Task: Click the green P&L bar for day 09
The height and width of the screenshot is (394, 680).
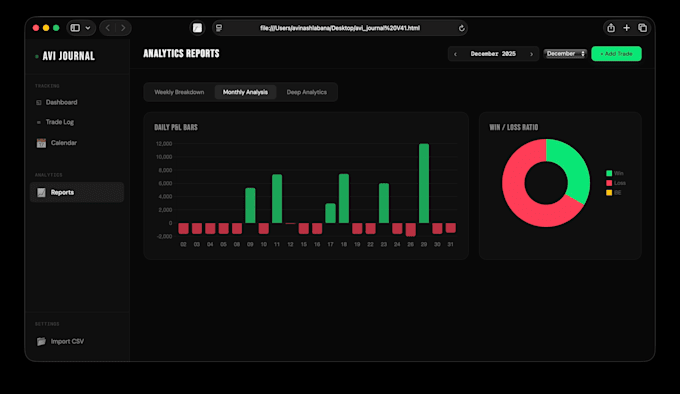Action: 250,205
